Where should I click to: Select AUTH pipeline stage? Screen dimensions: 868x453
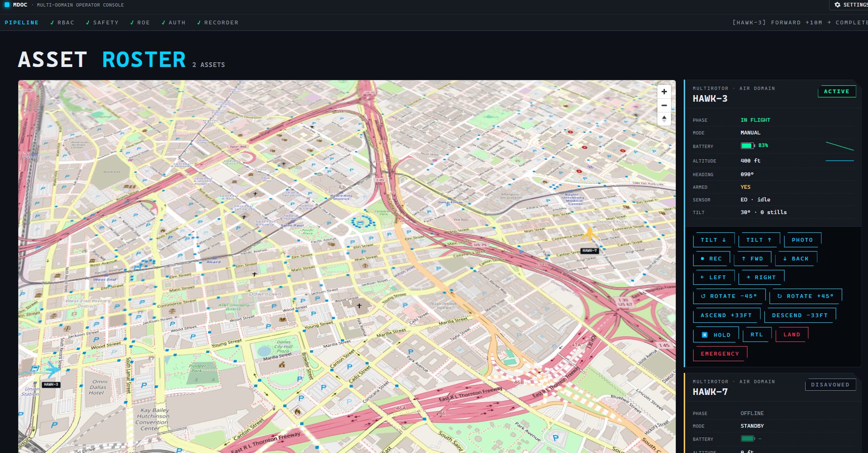(174, 22)
